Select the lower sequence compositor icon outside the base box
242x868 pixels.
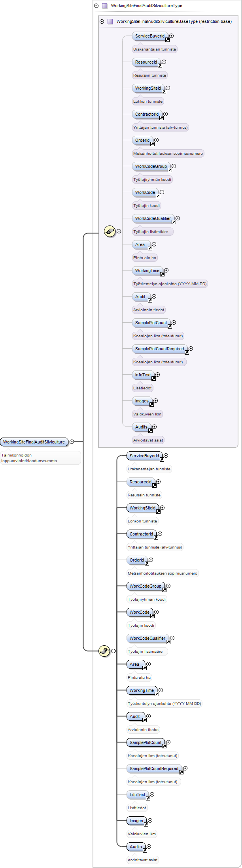click(x=104, y=651)
